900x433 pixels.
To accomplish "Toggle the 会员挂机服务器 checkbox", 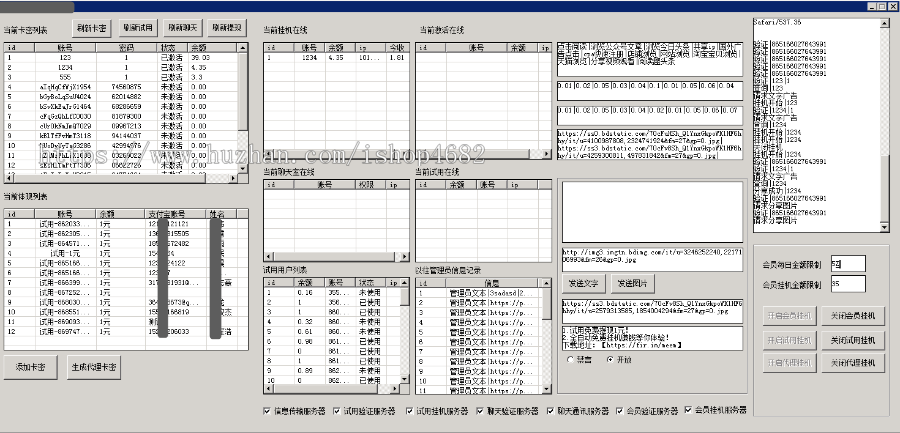I will 686,411.
